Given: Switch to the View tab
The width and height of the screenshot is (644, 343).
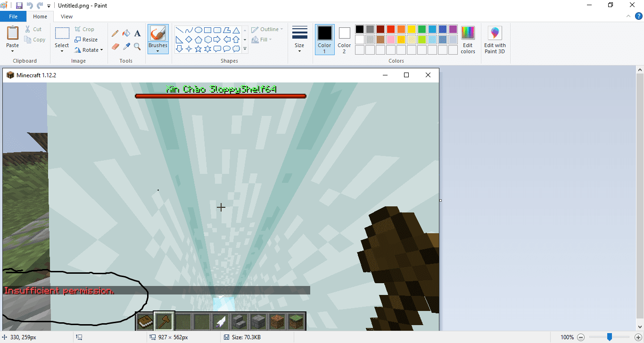Looking at the screenshot, I should click(x=66, y=16).
